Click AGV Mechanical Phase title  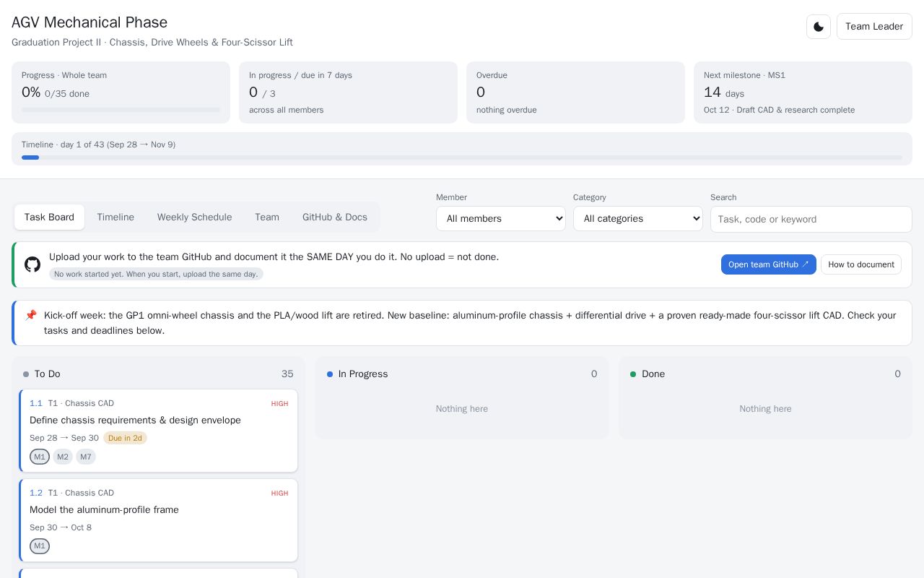pos(90,22)
